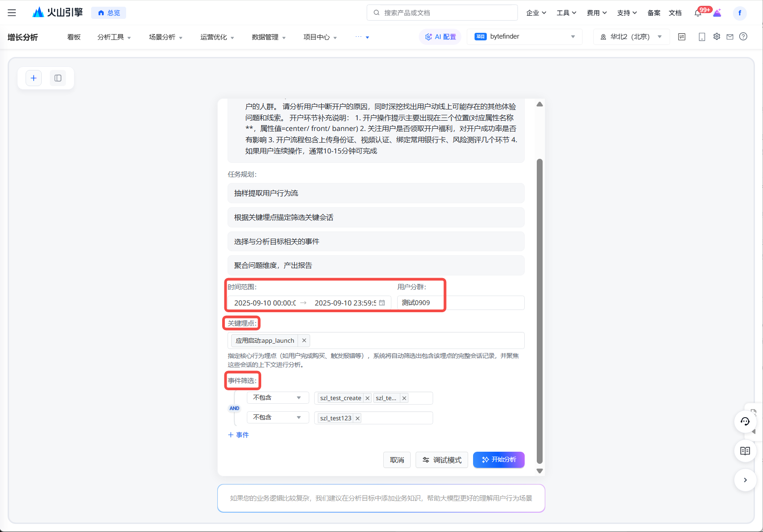
Task: Edit the end time 2025-09-10 23:59 field
Action: click(345, 303)
